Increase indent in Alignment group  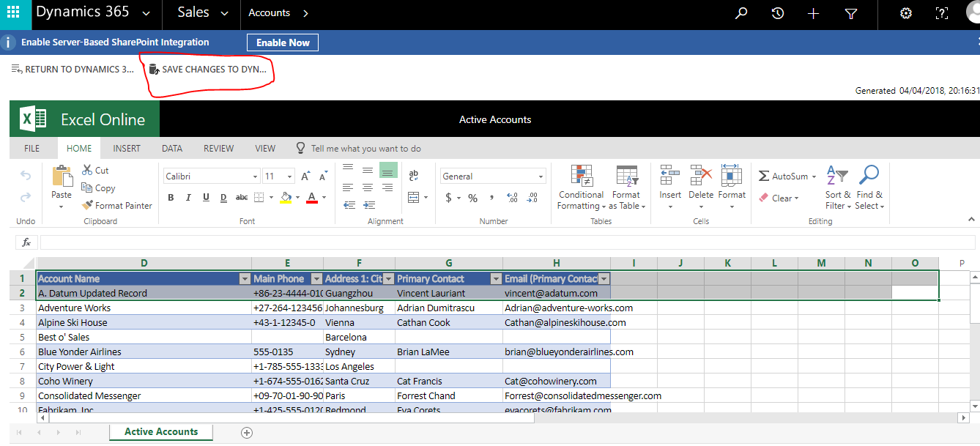tap(368, 206)
